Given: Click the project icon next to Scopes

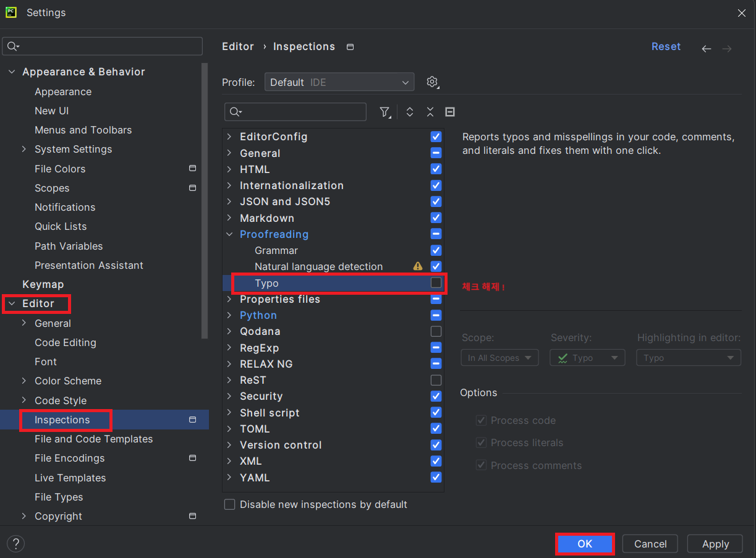Looking at the screenshot, I should tap(192, 188).
